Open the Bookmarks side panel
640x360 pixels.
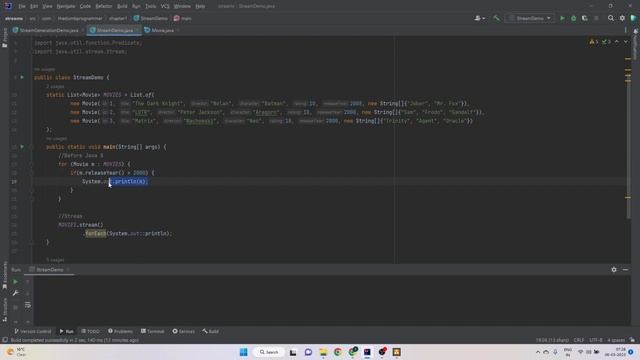click(4, 276)
